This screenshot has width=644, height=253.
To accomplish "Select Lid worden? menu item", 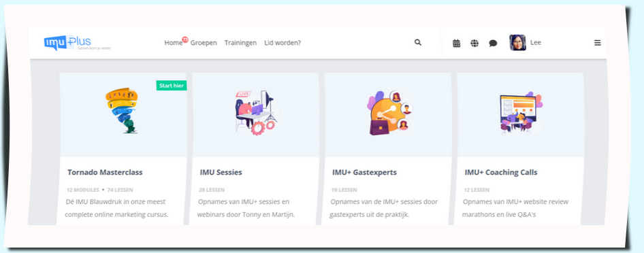I will (x=283, y=43).
